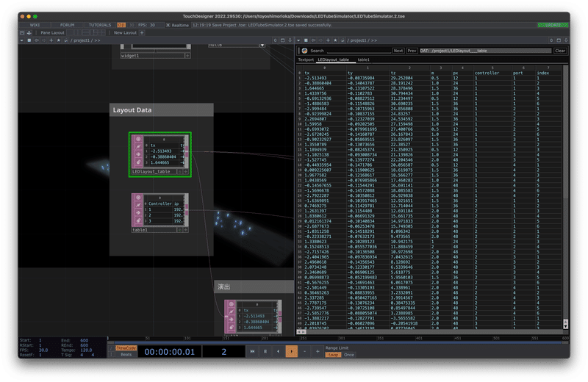588x382 pixels.
Task: Select the TimeCode mode button
Action: click(x=126, y=348)
